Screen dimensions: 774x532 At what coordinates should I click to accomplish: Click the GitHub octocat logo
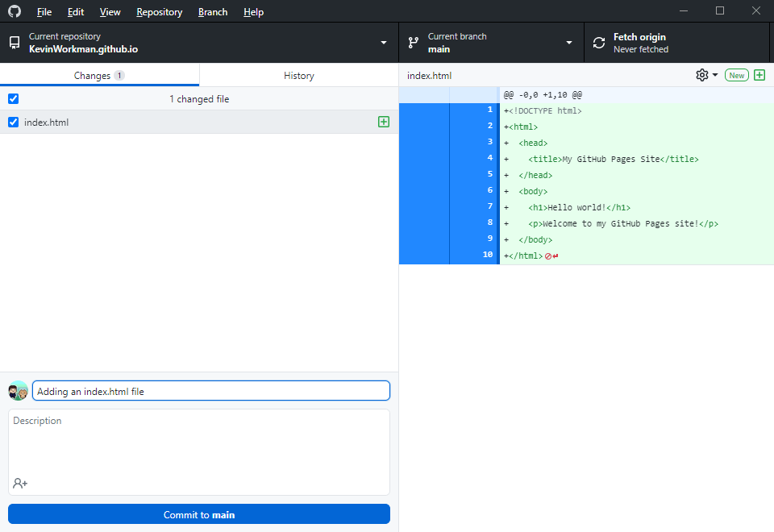(x=14, y=11)
